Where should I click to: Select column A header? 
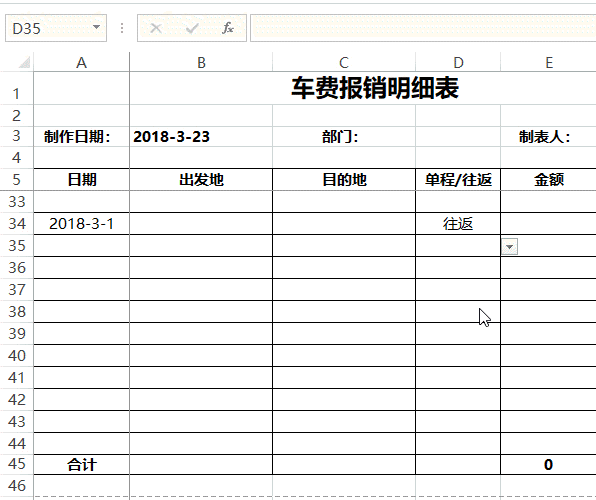(x=81, y=62)
